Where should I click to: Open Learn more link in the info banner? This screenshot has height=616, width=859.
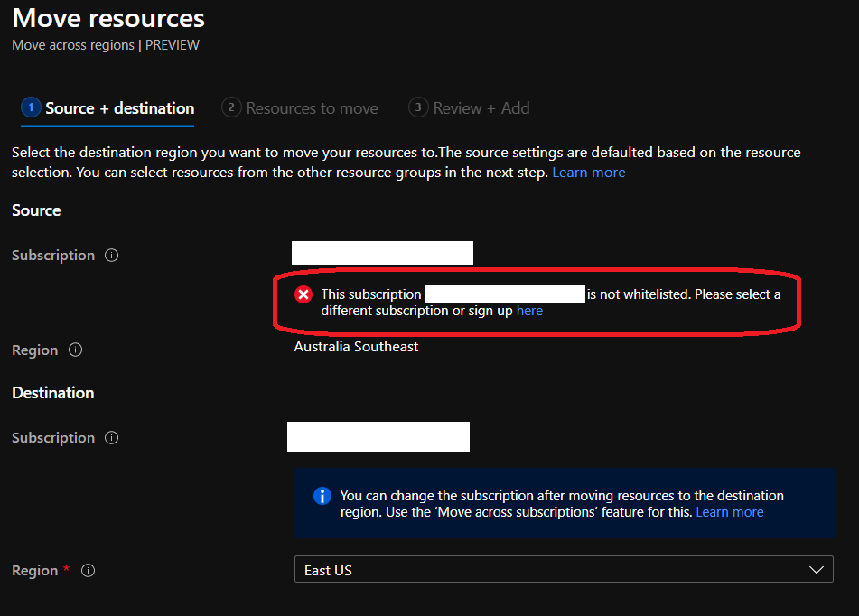tap(729, 512)
